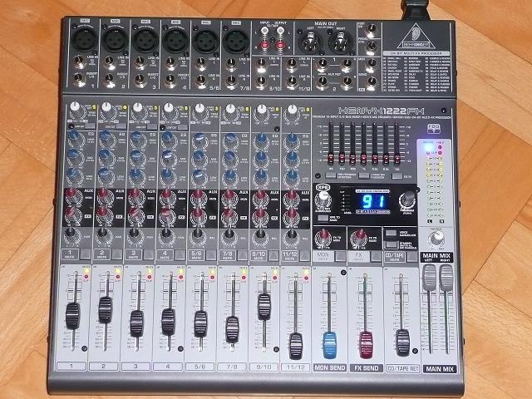
Task: Click the FX SEND label
Action: click(367, 367)
